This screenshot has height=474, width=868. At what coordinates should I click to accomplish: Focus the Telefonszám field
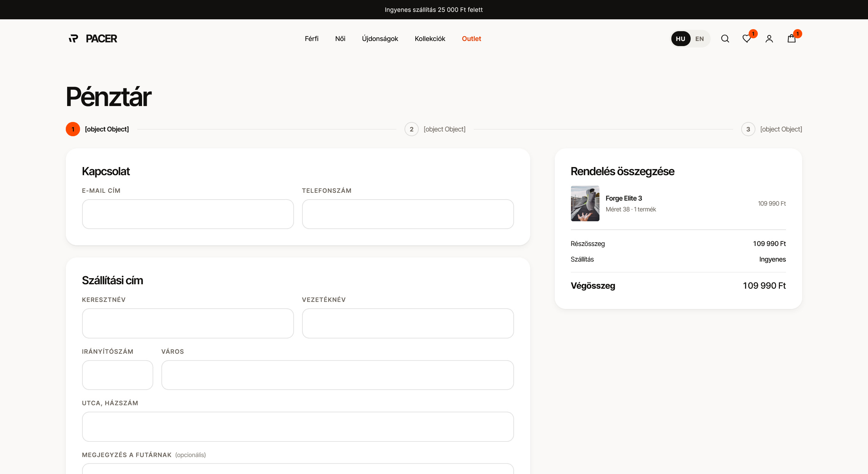(x=408, y=214)
